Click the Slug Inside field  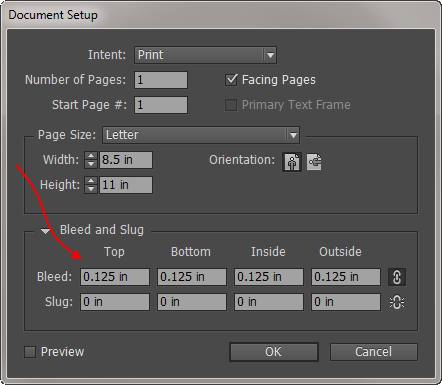click(269, 302)
